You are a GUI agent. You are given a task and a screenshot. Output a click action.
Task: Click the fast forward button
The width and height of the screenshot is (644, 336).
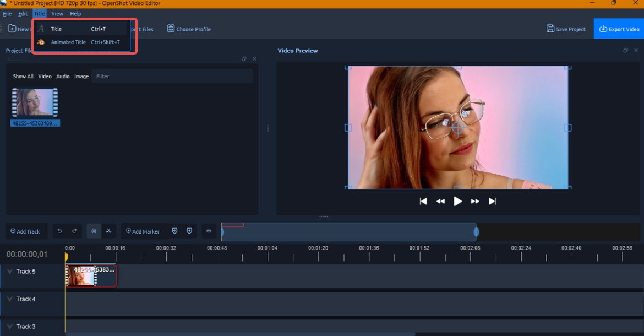(475, 201)
